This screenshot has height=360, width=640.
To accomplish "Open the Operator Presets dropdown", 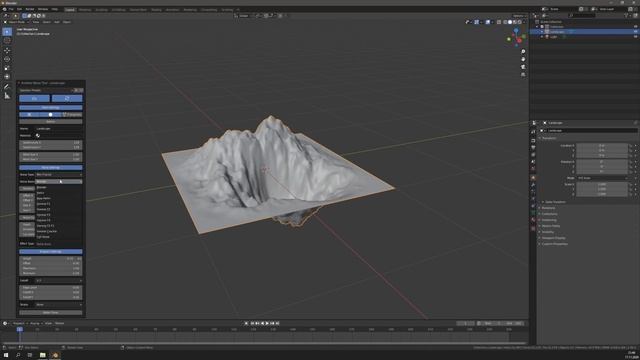I will 46,90.
